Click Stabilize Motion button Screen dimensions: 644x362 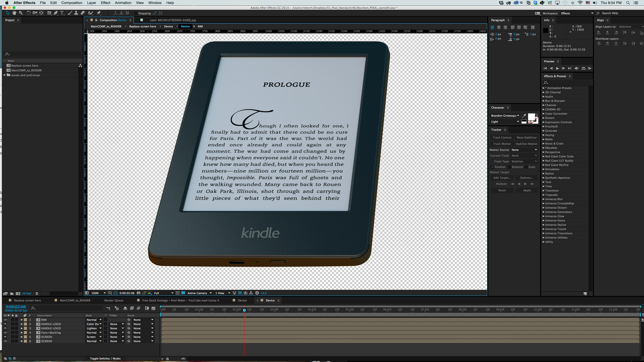(x=527, y=144)
